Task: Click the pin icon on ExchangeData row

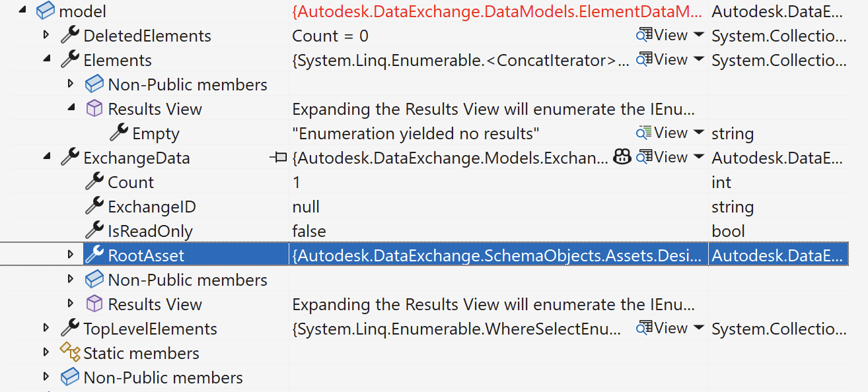Action: click(278, 158)
